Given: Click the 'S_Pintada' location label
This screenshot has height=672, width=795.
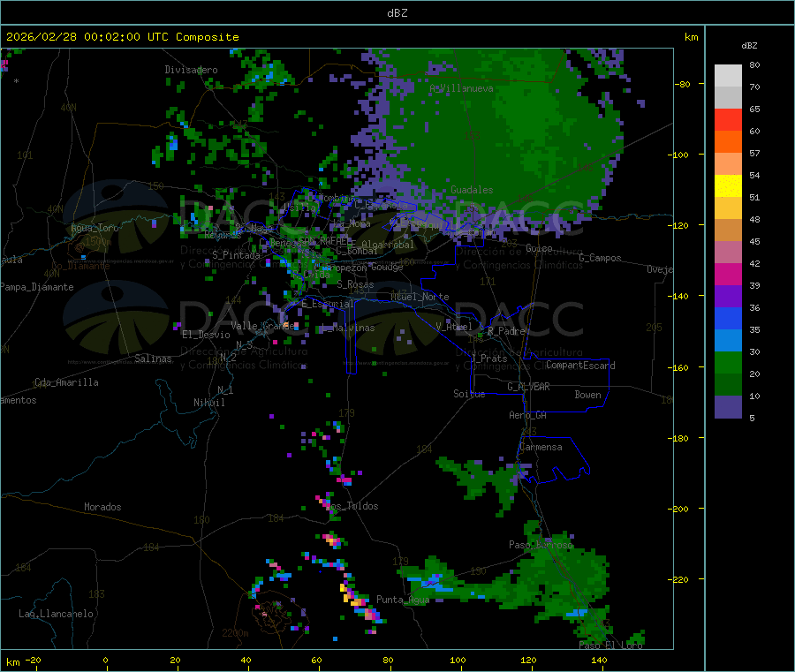Looking at the screenshot, I should (x=236, y=255).
